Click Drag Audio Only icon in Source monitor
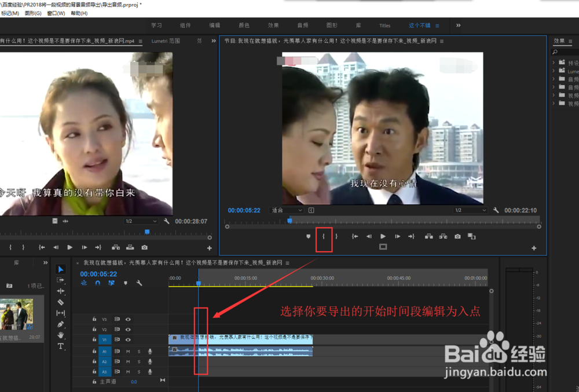The image size is (579, 392). pyautogui.click(x=66, y=221)
